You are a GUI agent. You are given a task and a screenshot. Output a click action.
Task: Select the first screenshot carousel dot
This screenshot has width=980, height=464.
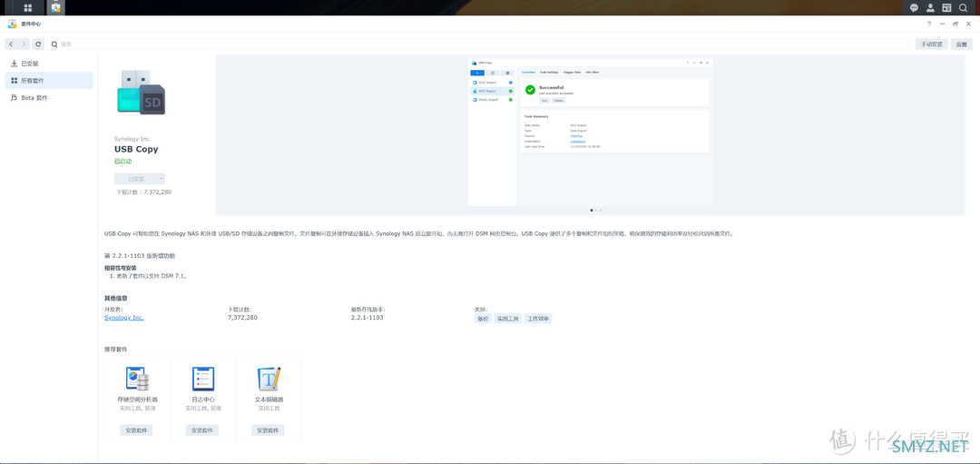tap(592, 211)
